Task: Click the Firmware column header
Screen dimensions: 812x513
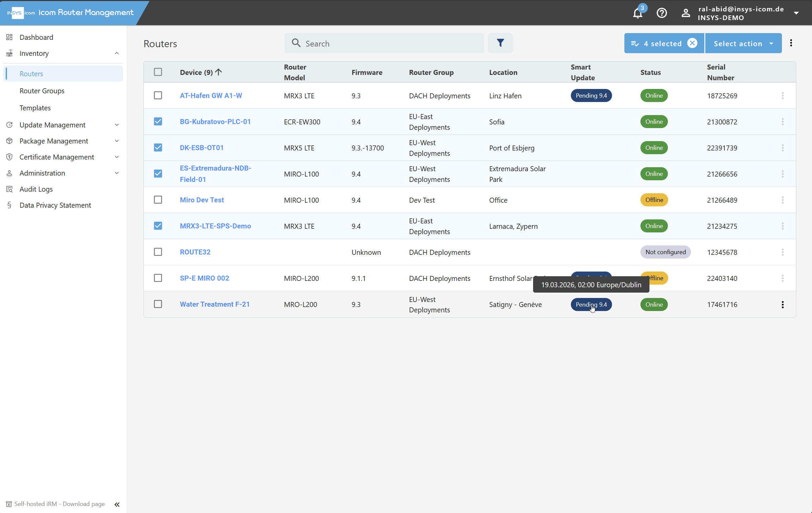Action: (367, 72)
